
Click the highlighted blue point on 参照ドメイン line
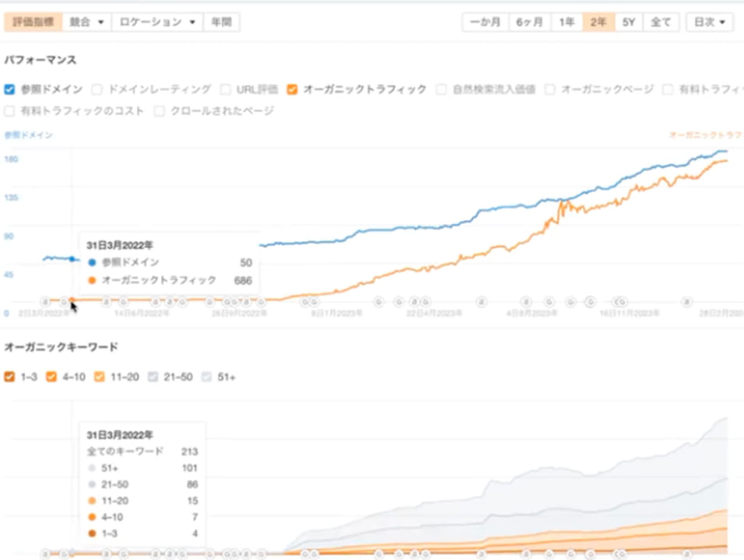72,259
